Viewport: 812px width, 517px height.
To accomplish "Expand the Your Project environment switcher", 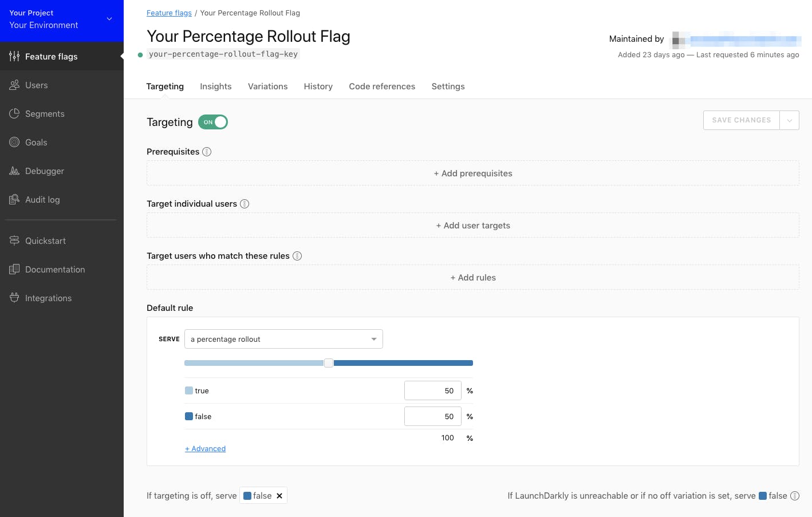I will (109, 19).
